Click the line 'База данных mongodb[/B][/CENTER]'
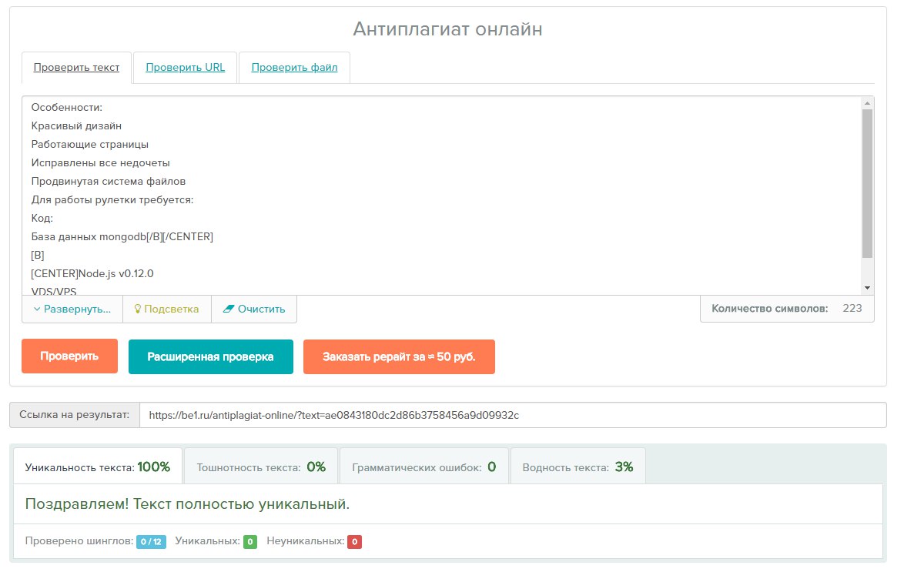The image size is (924, 572). click(x=122, y=236)
